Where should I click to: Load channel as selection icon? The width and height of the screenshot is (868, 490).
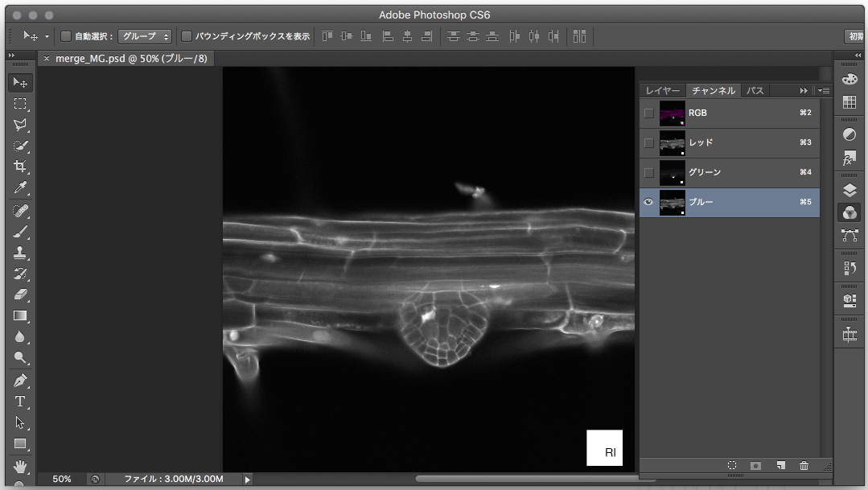(x=732, y=465)
